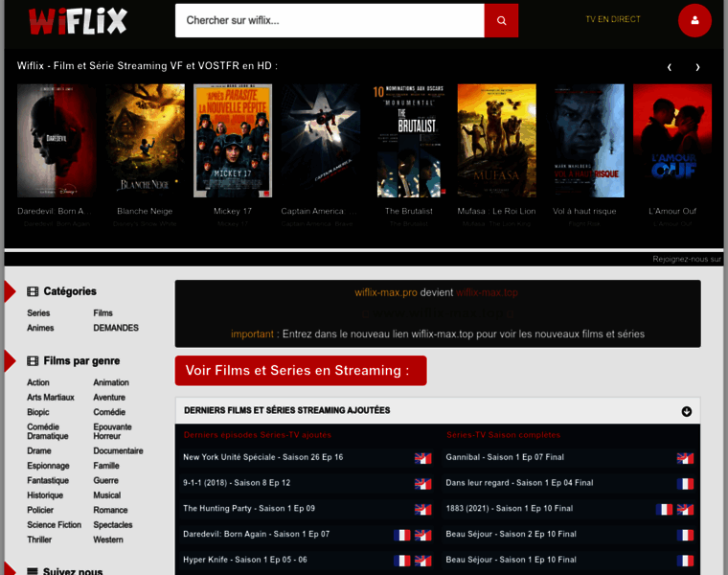The width and height of the screenshot is (728, 575).
Task: Click flag icon on The Hunting Party row
Action: click(423, 509)
